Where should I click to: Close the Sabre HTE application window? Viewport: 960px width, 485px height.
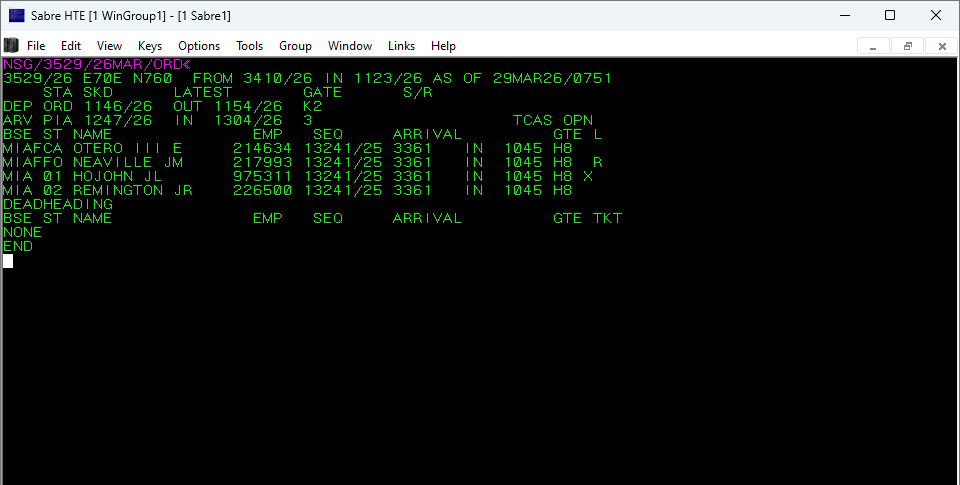936,15
